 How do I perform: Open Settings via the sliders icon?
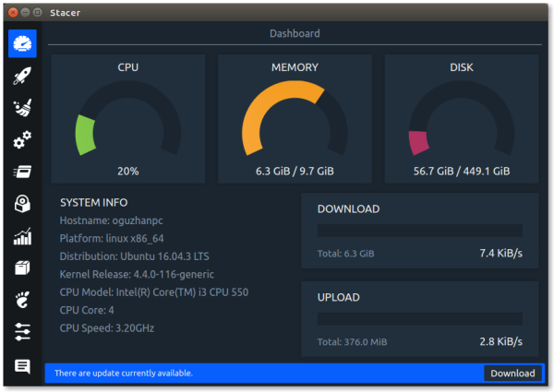click(22, 331)
